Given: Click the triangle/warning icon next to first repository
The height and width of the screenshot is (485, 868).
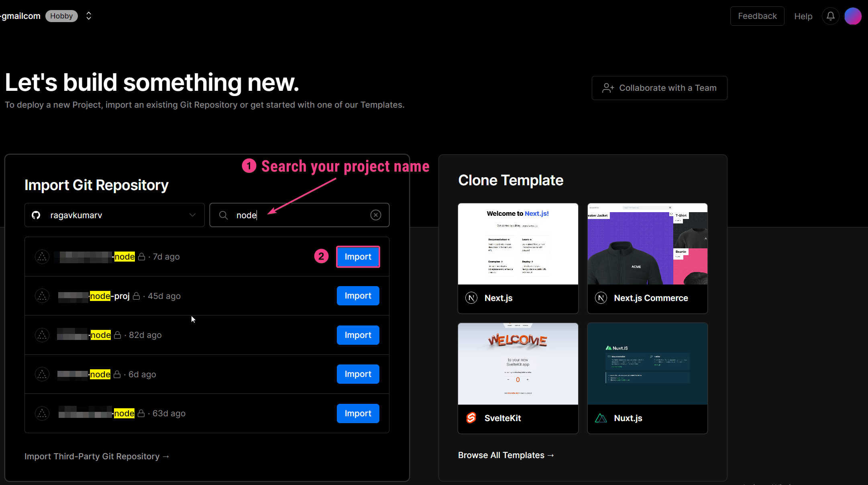Looking at the screenshot, I should [42, 256].
